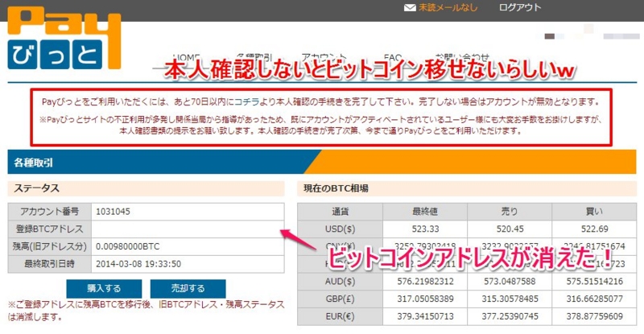Select GBP last price 317.05058389
644x334 pixels.
(425, 299)
